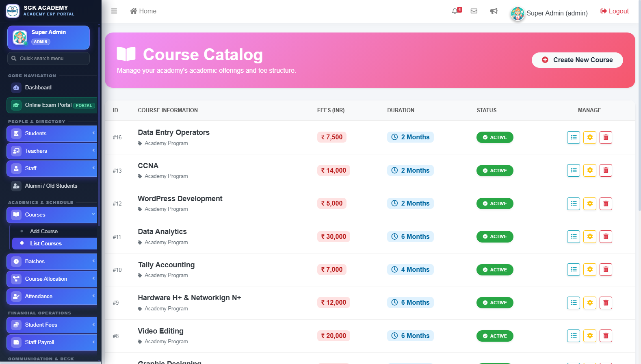Click the SGK Academy logo
The width and height of the screenshot is (641, 364).
[x=13, y=11]
